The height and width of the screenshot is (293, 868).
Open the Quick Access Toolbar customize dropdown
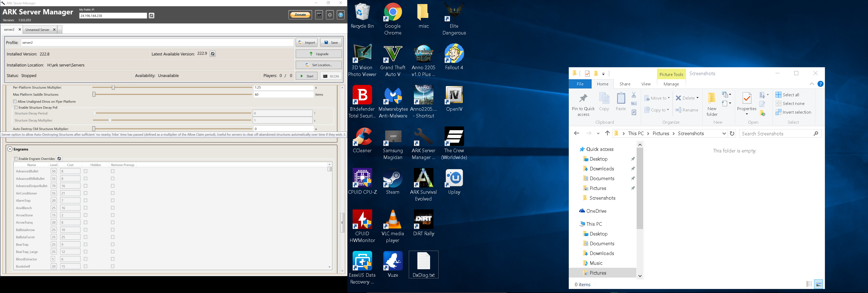point(604,74)
